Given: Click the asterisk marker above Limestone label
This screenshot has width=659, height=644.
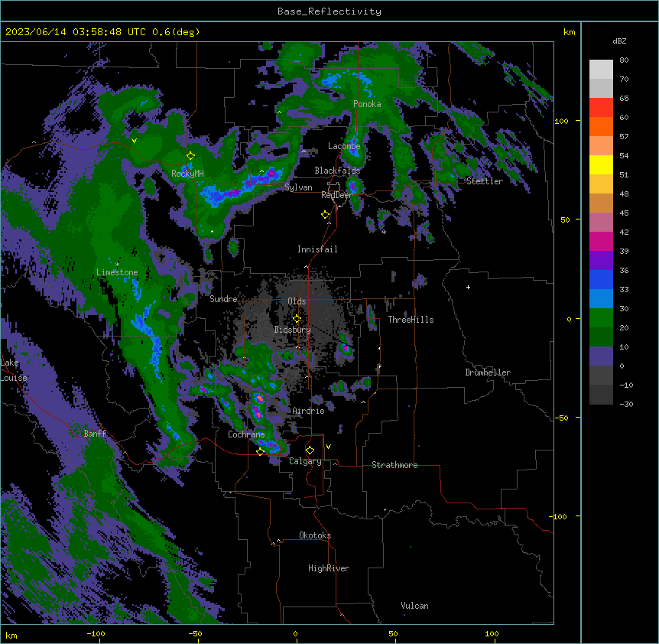Looking at the screenshot, I should [117, 265].
